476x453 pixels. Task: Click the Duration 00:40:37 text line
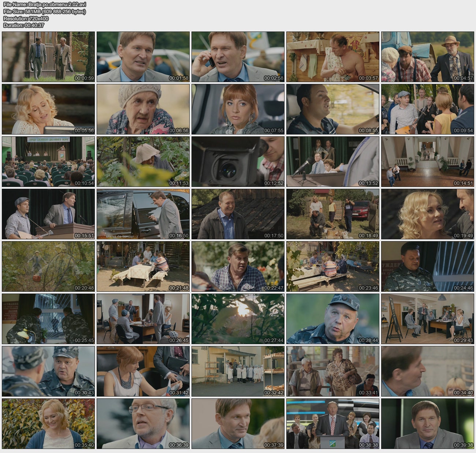[x=24, y=25]
